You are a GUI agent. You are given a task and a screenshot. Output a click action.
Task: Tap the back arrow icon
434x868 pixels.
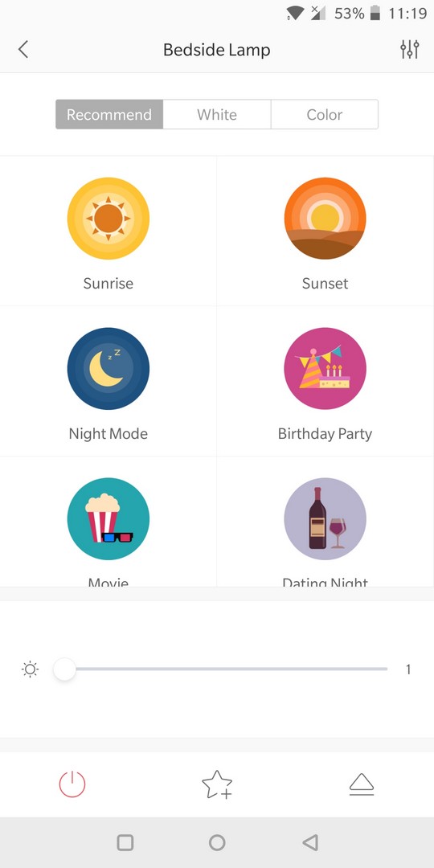pyautogui.click(x=23, y=49)
